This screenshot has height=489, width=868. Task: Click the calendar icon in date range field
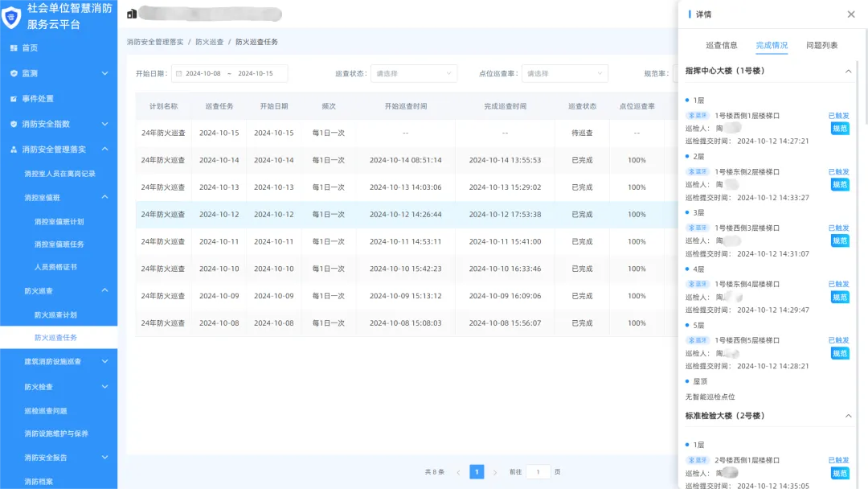pos(178,74)
